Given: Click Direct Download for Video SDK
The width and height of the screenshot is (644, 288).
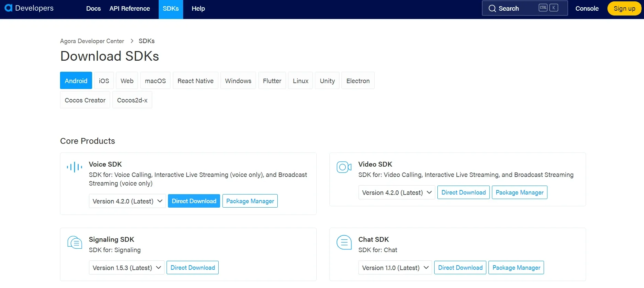Looking at the screenshot, I should [464, 192].
